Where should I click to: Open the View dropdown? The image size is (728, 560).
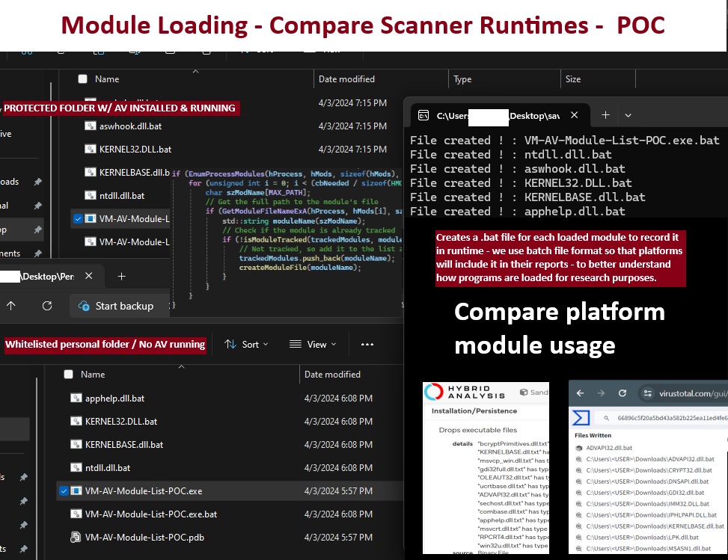tap(313, 344)
